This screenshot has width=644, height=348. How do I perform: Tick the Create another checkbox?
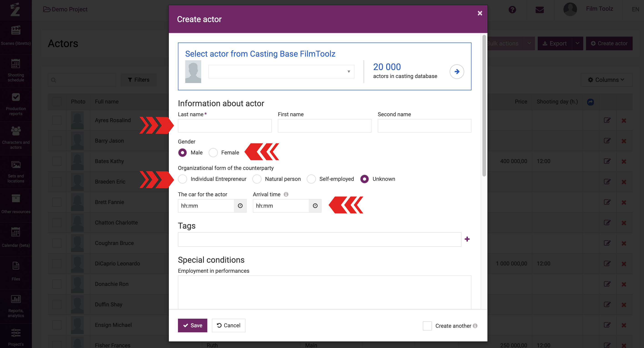click(427, 326)
